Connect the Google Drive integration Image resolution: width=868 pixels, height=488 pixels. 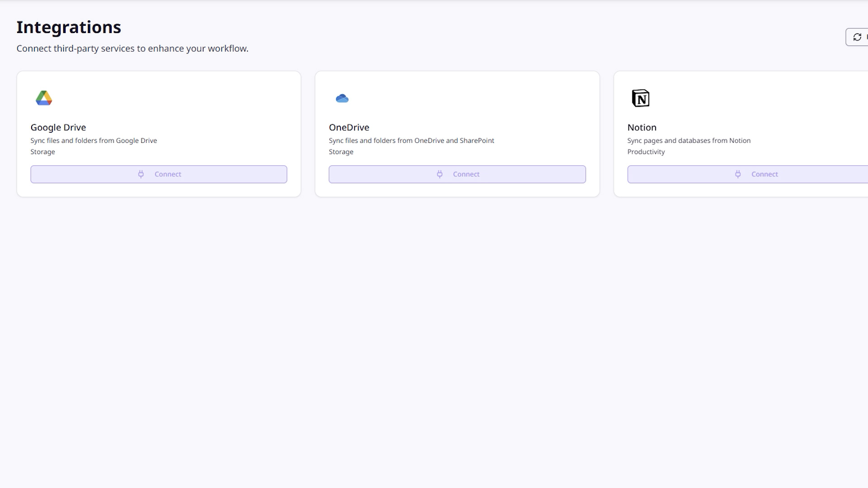point(159,174)
